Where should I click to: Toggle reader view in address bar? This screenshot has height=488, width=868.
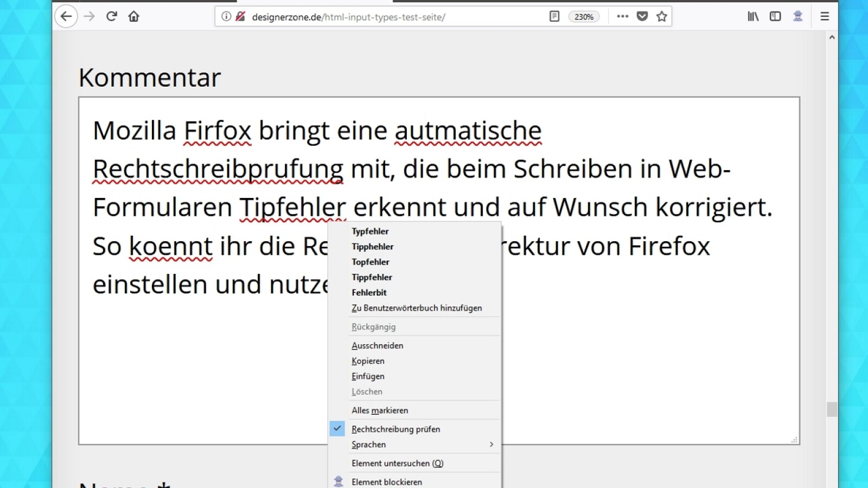[554, 16]
